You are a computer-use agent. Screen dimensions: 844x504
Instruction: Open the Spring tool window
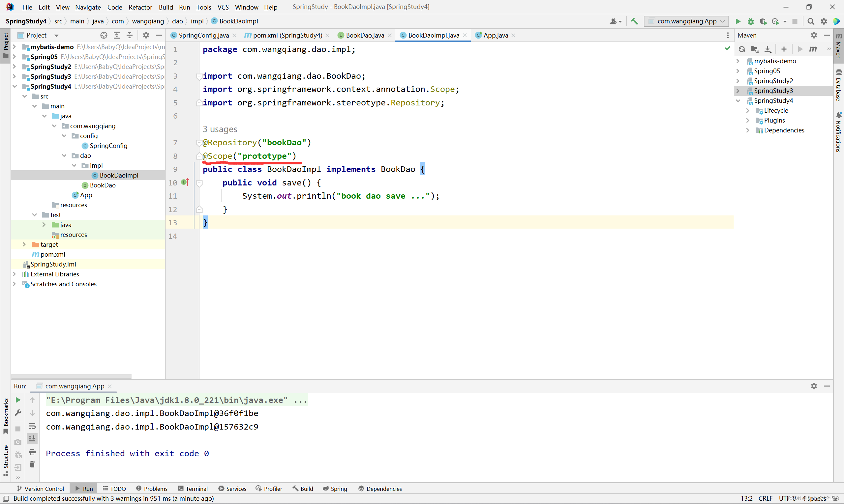click(335, 489)
